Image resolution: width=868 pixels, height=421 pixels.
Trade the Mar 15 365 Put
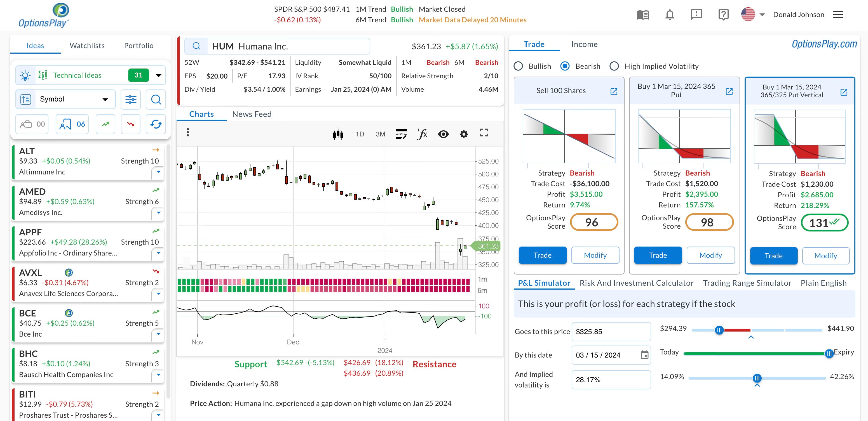pos(658,255)
